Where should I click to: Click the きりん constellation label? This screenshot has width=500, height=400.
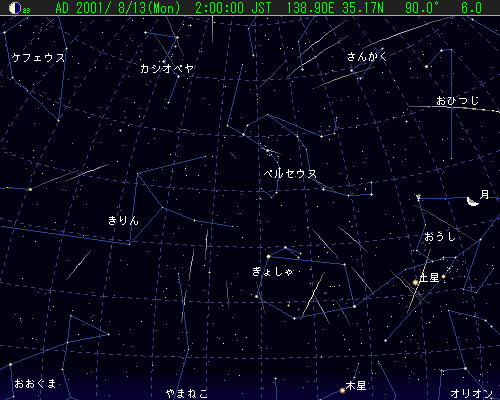coord(123,220)
